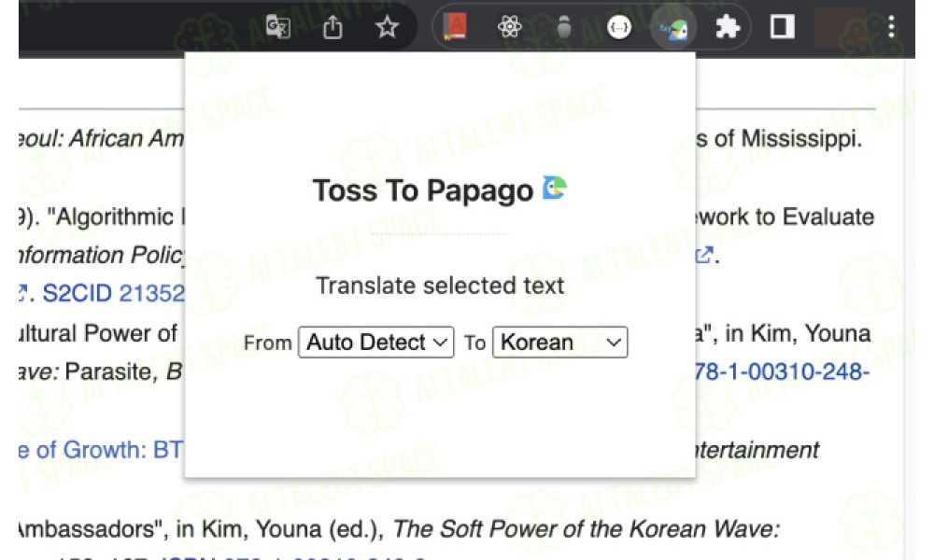Image resolution: width=934 pixels, height=560 pixels.
Task: Open the From language Auto Detect dropdown
Action: click(x=375, y=343)
